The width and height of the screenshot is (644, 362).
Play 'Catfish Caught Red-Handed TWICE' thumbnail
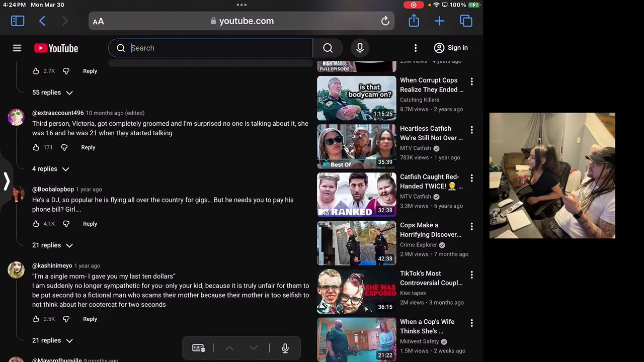357,195
